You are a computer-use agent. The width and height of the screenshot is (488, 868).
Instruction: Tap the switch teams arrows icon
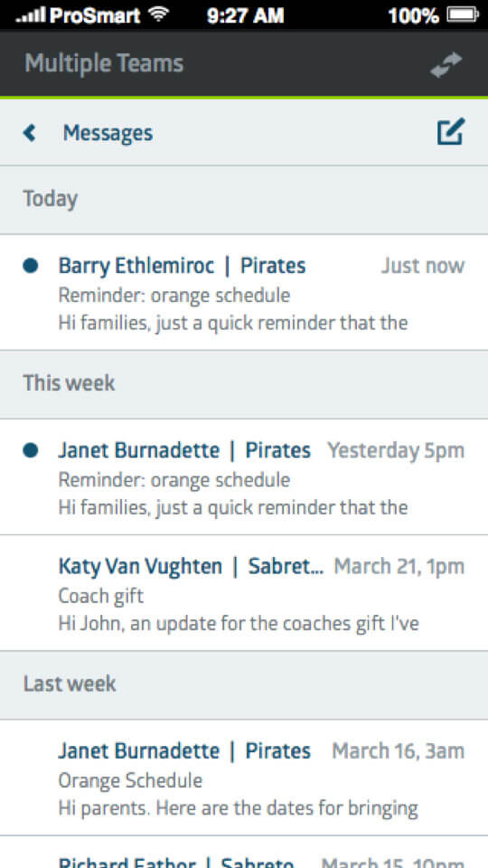click(x=446, y=64)
